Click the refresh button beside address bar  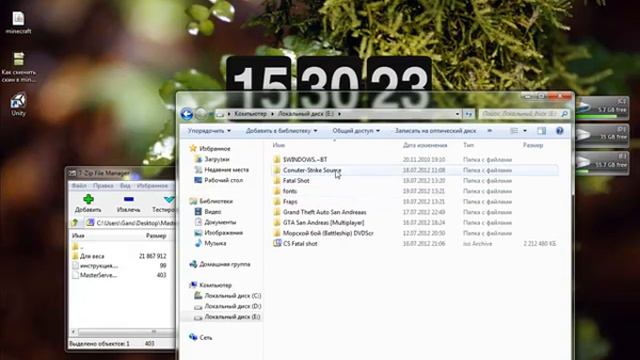pos(469,114)
